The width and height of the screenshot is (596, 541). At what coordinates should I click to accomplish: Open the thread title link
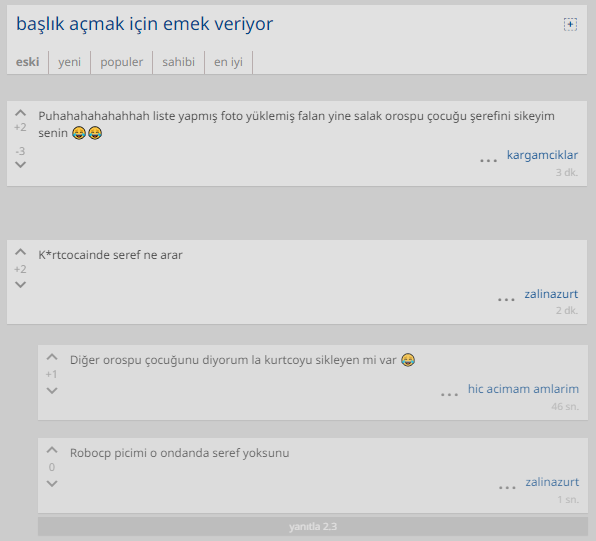(144, 24)
